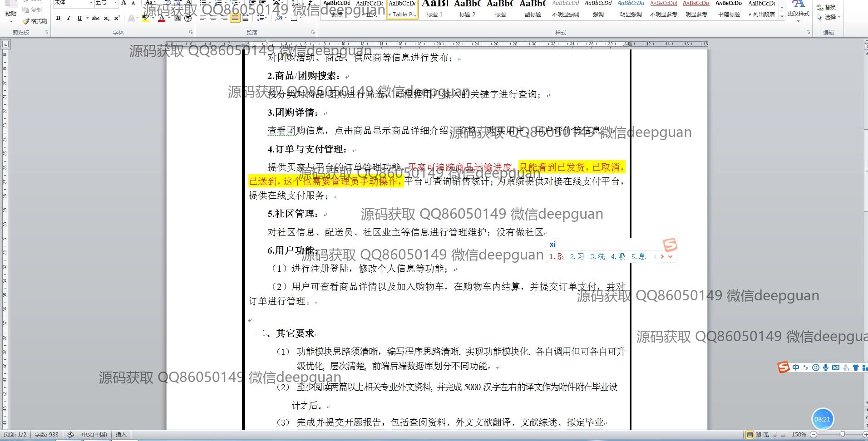Screen dimensions: 868x441
Task: Apply the 标题 2 style
Action: click(x=467, y=9)
